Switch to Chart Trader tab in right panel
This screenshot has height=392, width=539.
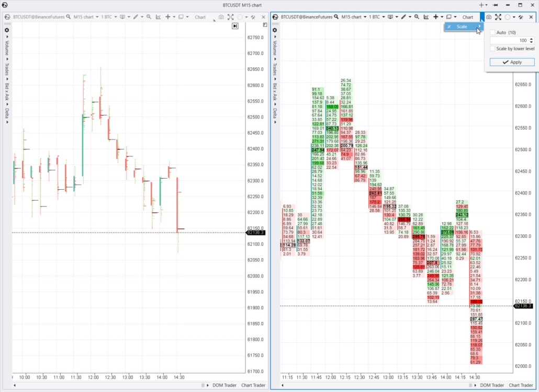tap(521, 385)
